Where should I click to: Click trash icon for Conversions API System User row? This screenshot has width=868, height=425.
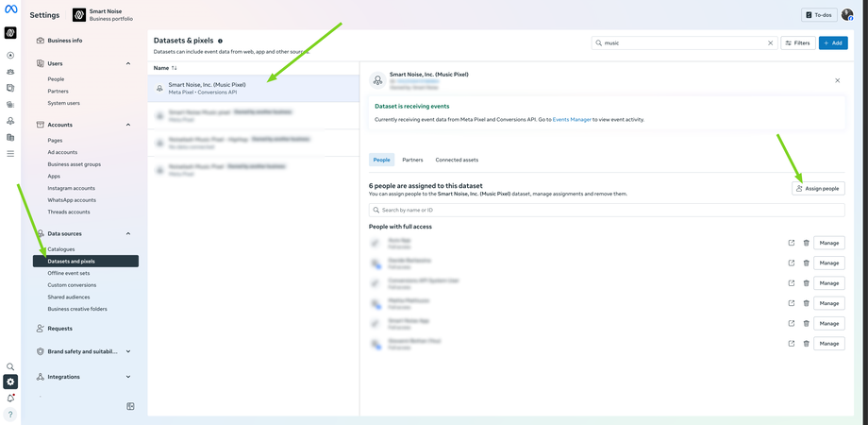coord(806,283)
